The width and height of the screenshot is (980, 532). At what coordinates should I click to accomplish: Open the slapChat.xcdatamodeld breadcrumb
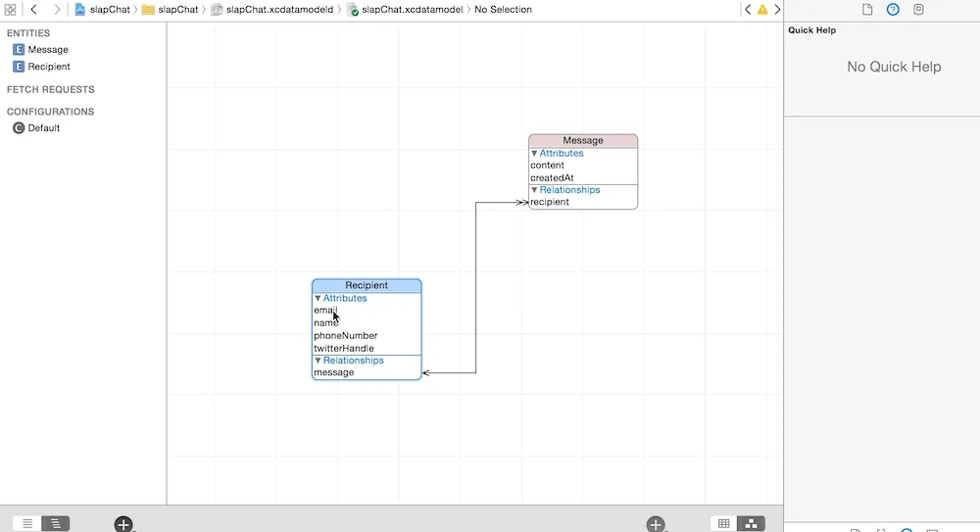(x=271, y=10)
